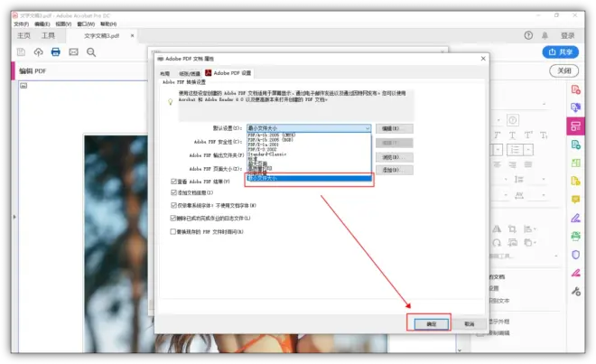The image size is (596, 364).
Task: Toggle the 仅依靠系统字体 checkbox
Action: [x=173, y=205]
